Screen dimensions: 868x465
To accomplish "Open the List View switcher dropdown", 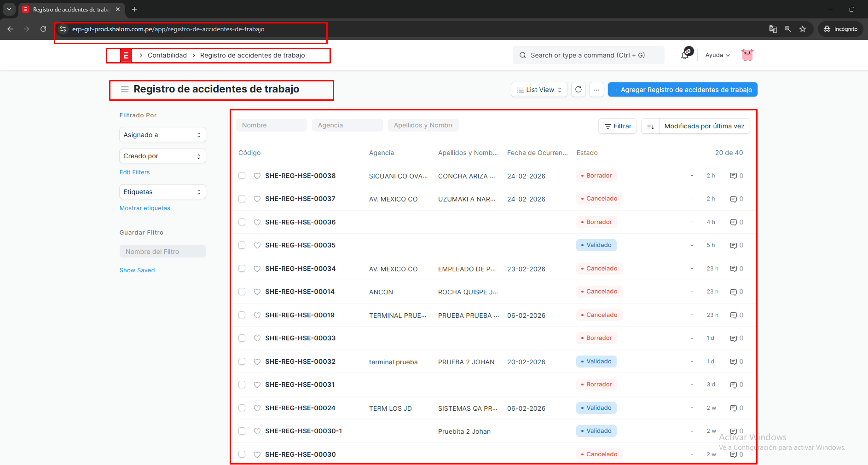I will (x=539, y=90).
